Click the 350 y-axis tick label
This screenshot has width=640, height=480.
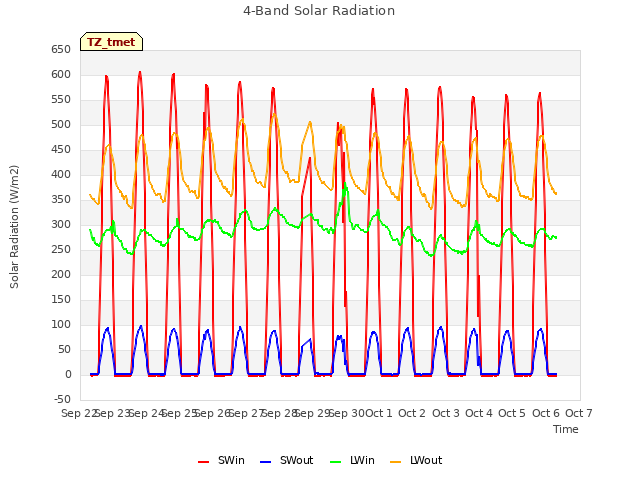tap(61, 200)
